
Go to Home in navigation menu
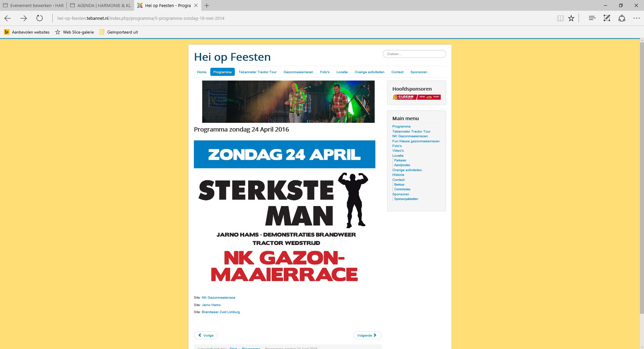click(x=202, y=72)
